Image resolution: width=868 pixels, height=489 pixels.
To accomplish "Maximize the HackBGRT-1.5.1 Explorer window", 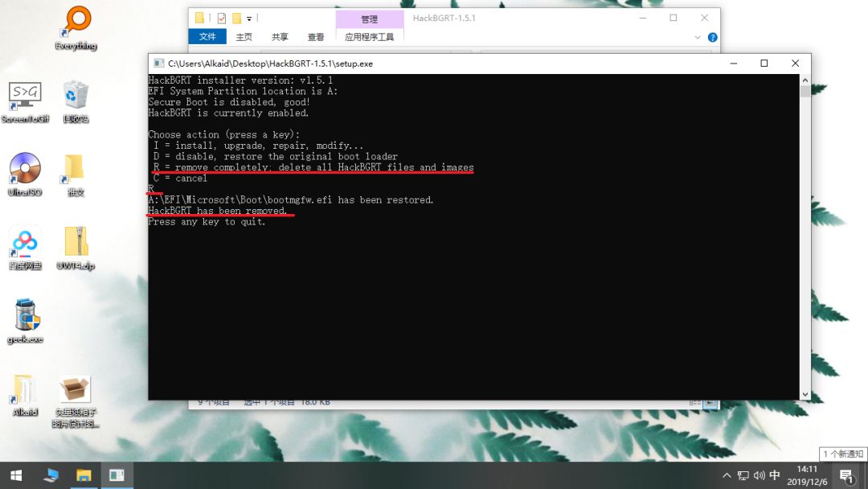I will click(674, 18).
